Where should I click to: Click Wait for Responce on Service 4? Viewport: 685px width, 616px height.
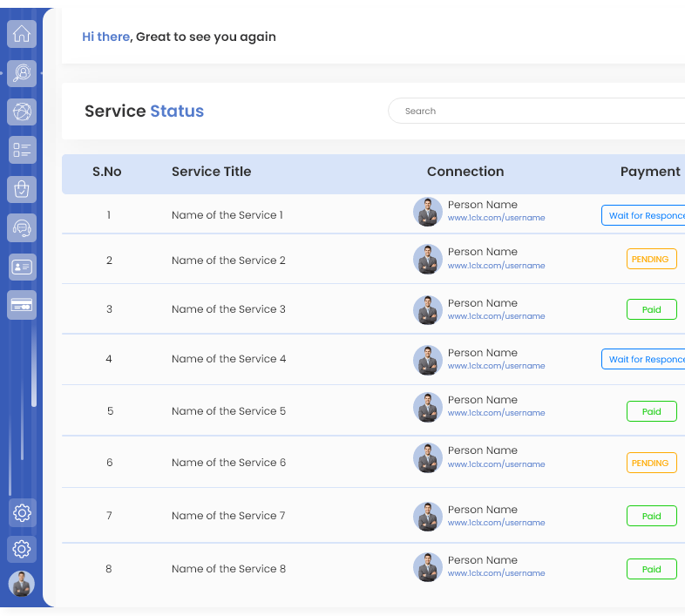tap(643, 359)
